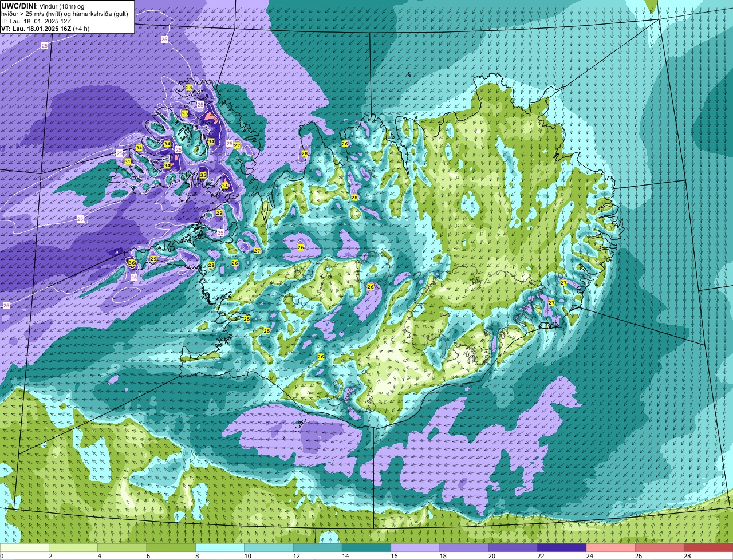Click the 4–6 m/s legend color swatch

tap(123, 547)
